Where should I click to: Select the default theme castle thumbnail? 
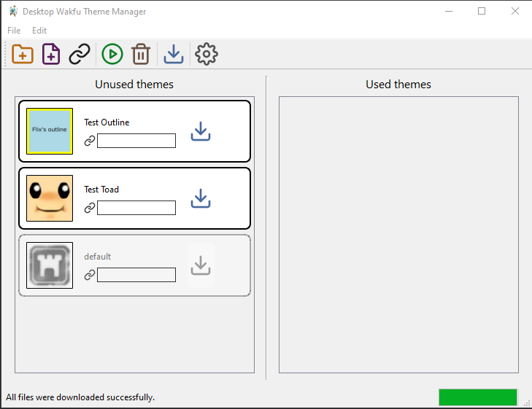50,265
